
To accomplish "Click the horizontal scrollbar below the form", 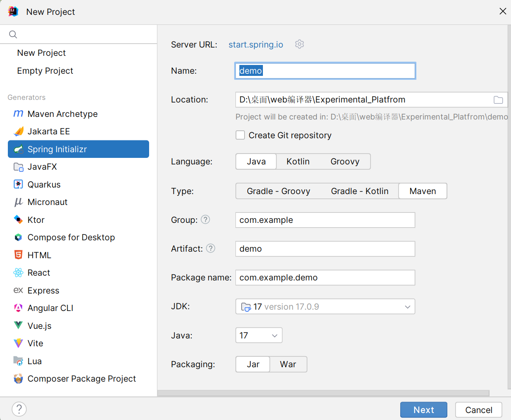I will pyautogui.click(x=323, y=393).
